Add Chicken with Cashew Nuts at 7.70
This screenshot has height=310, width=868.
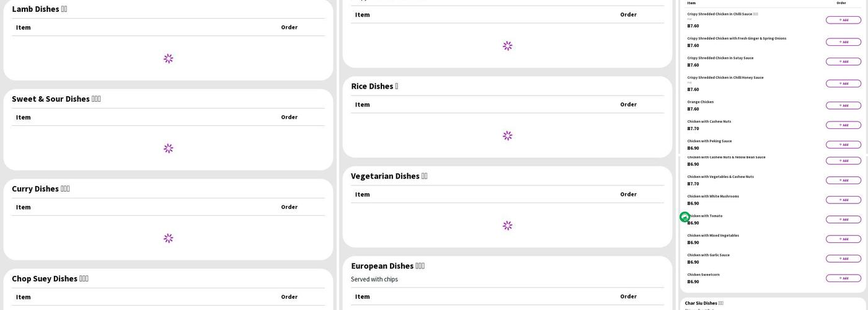click(843, 125)
